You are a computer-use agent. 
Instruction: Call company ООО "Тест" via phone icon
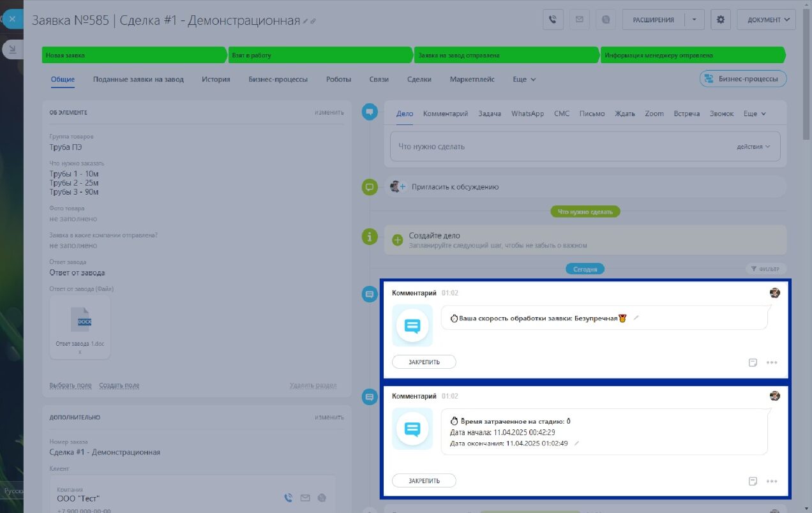(289, 498)
